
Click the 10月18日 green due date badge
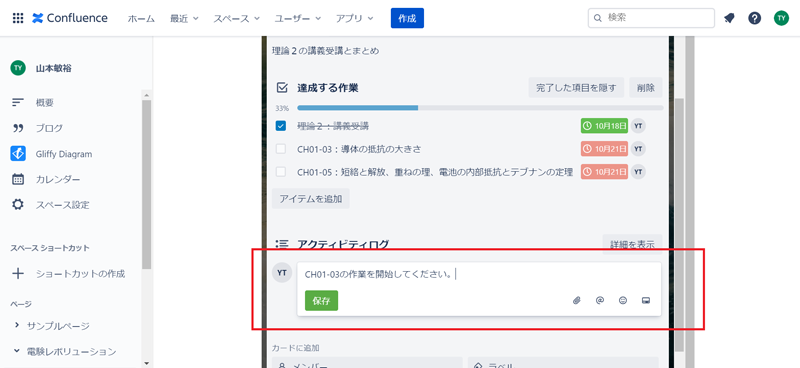pyautogui.click(x=604, y=126)
